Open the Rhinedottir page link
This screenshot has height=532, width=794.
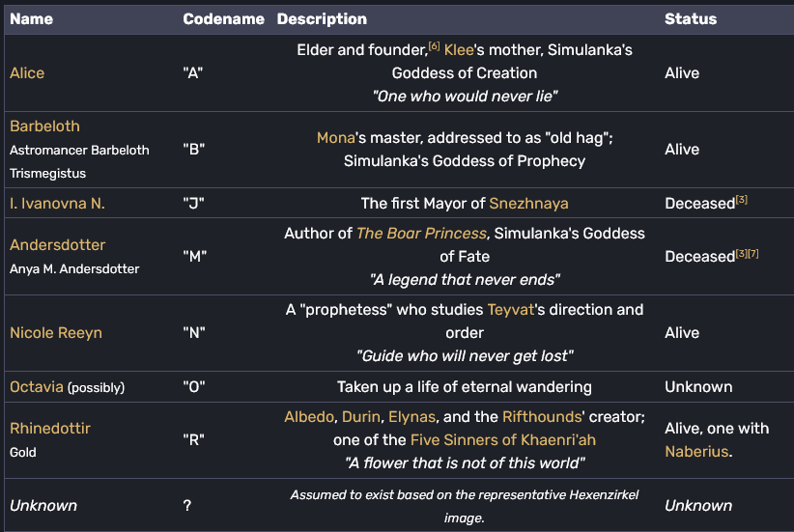(50, 429)
